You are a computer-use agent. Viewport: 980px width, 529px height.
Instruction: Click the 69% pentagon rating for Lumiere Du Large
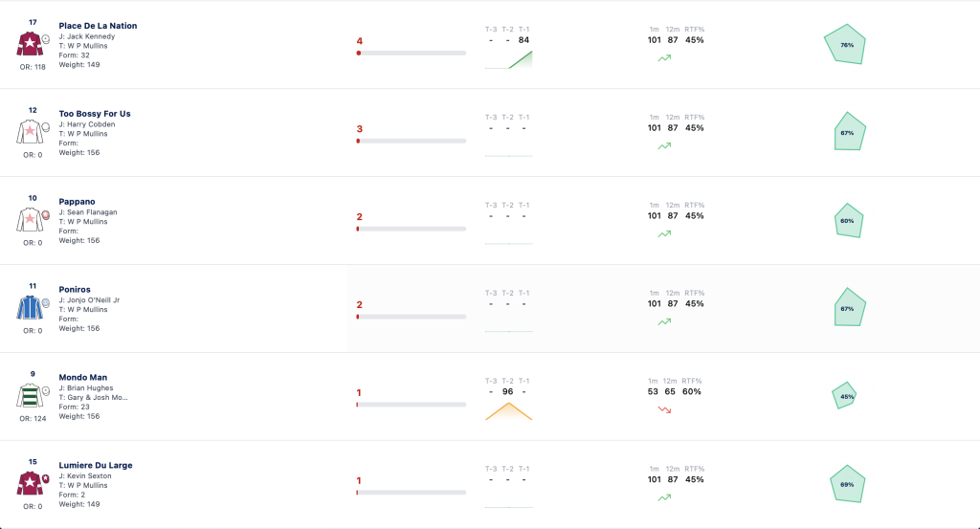tap(847, 483)
